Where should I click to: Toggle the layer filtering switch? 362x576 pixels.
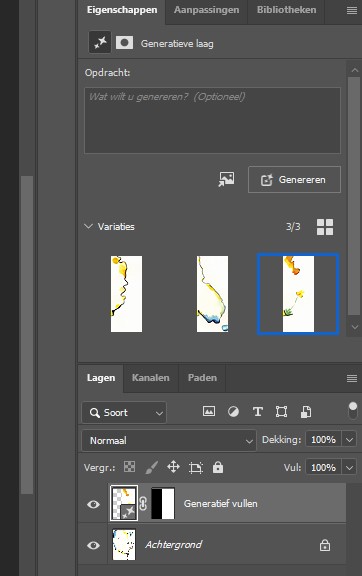352,410
